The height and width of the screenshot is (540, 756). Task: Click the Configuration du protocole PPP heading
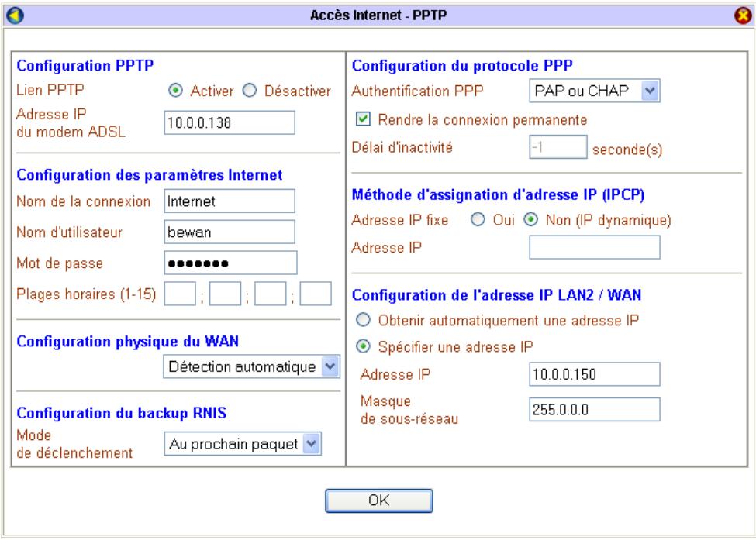(x=462, y=66)
